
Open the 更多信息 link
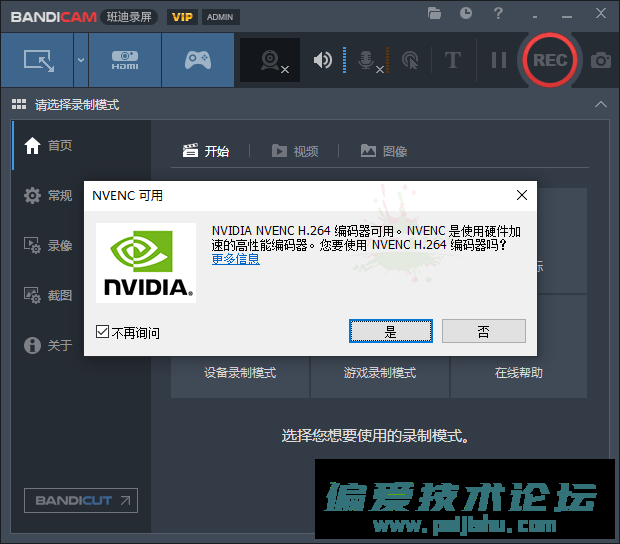(x=235, y=258)
